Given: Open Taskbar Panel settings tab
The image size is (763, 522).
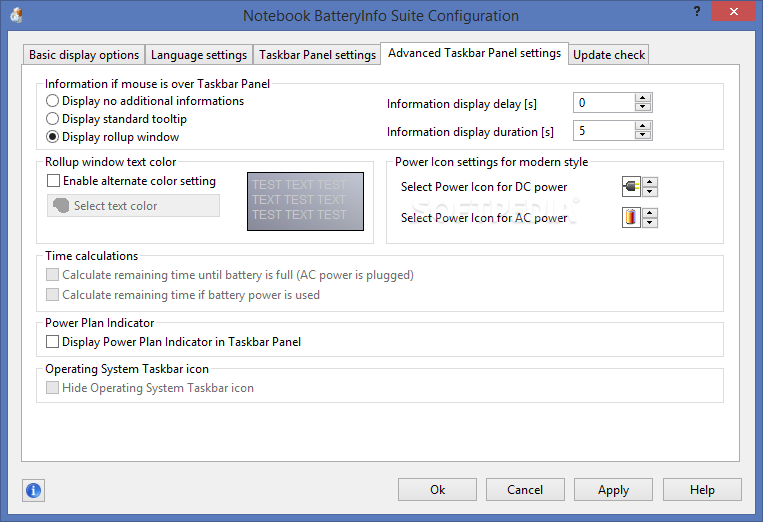Looking at the screenshot, I should [x=317, y=54].
